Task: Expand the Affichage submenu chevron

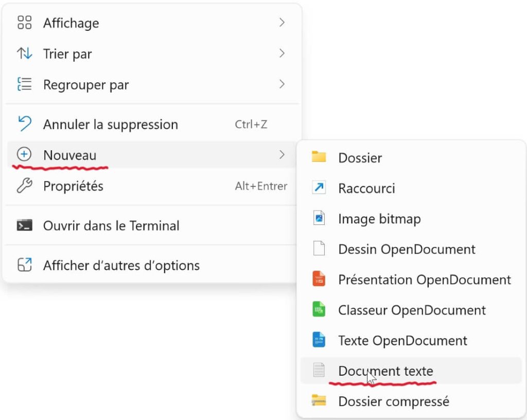Action: coord(282,23)
